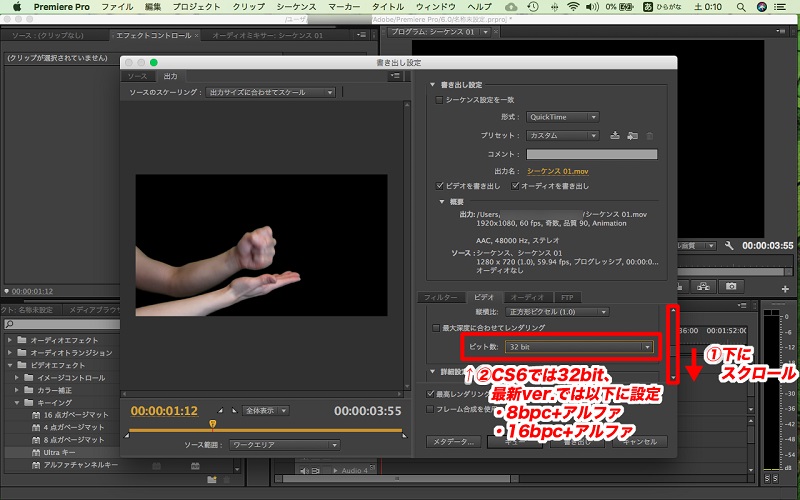800x500 pixels.
Task: Expand the オーディオエフェクト folder
Action: pos(10,341)
